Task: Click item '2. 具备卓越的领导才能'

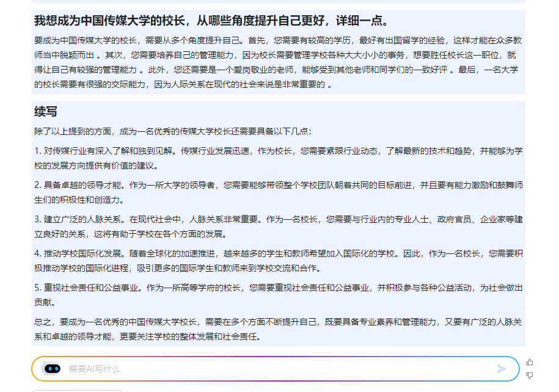Action: coord(278,192)
